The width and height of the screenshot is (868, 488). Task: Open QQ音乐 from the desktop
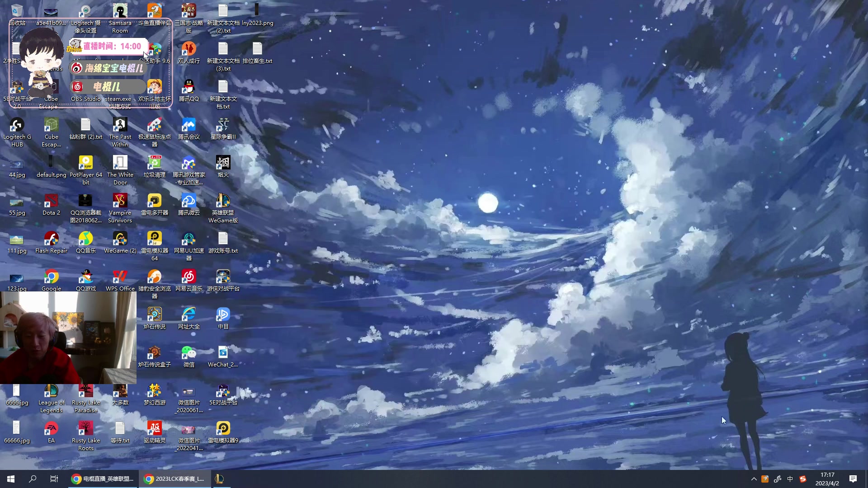85,242
